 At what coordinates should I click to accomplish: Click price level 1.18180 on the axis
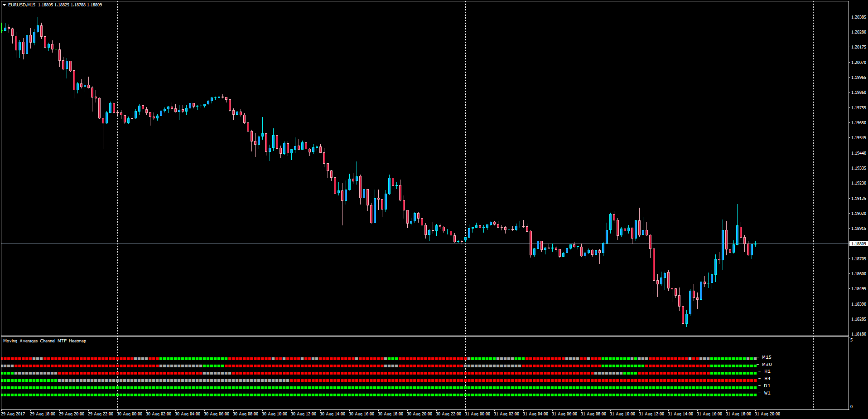pyautogui.click(x=859, y=334)
